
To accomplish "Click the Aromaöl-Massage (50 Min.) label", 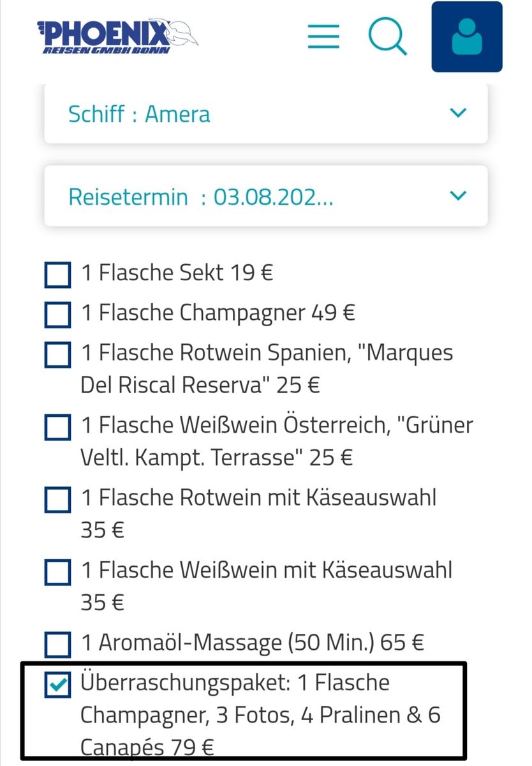I will point(252,643).
